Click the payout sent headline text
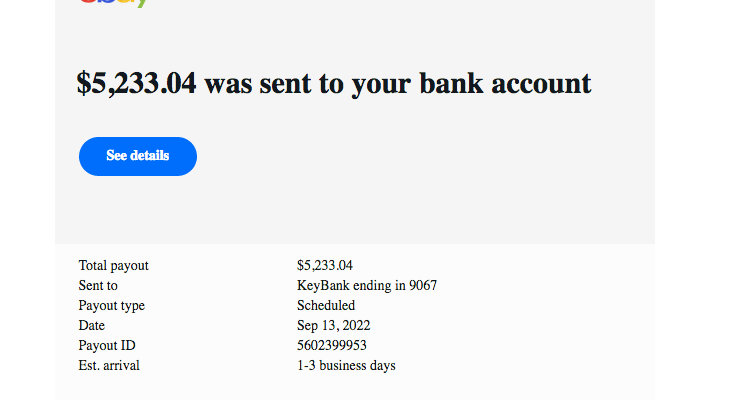Image resolution: width=735 pixels, height=411 pixels. (334, 83)
